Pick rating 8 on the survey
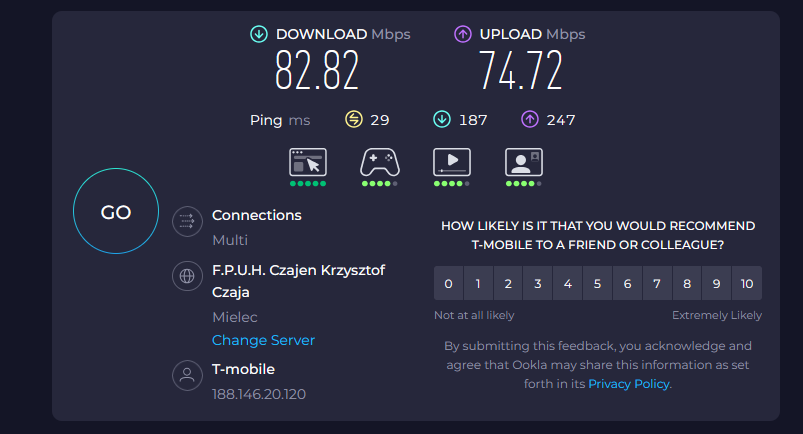 (687, 283)
